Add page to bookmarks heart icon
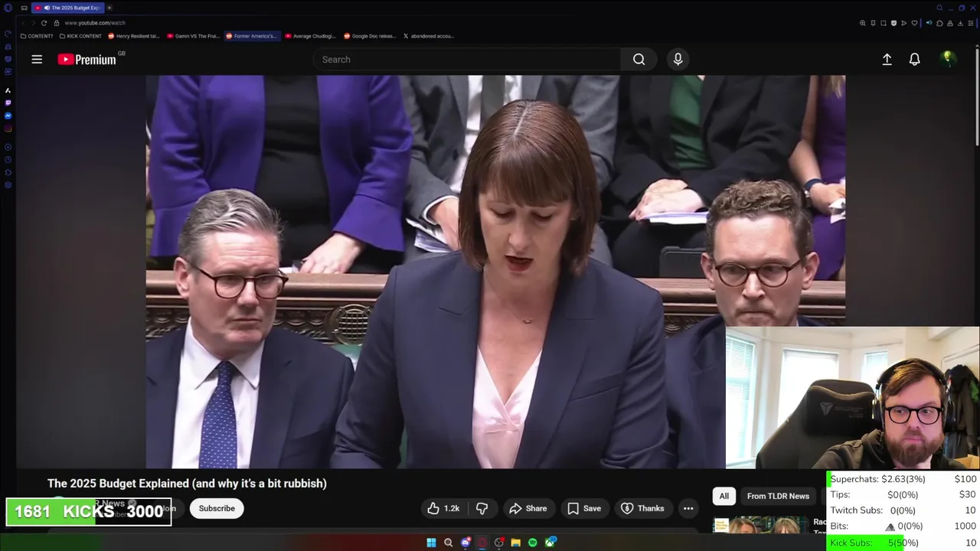 coord(914,23)
